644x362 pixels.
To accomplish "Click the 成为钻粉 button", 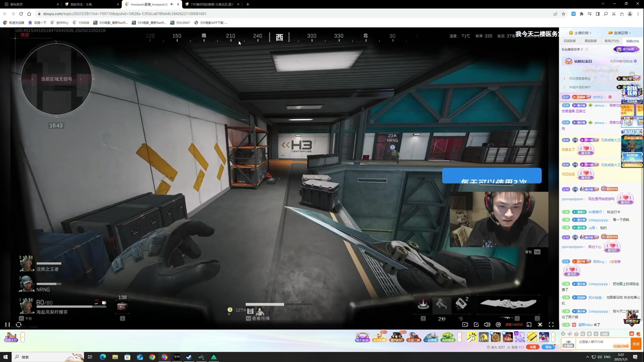I will click(x=627, y=49).
